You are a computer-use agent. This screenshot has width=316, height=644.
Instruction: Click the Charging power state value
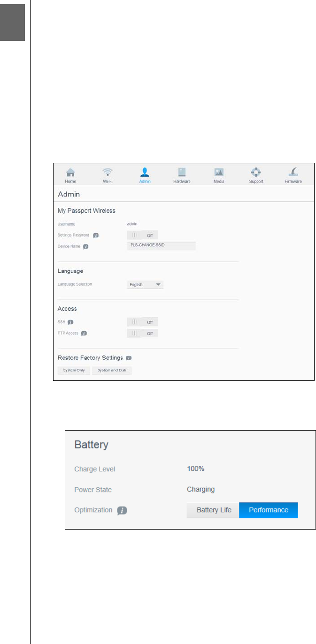200,489
